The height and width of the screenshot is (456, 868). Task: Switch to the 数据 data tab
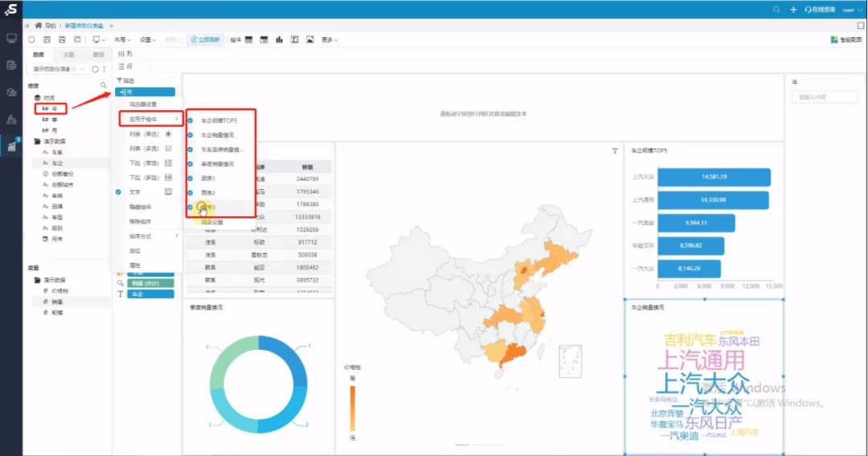tap(39, 55)
